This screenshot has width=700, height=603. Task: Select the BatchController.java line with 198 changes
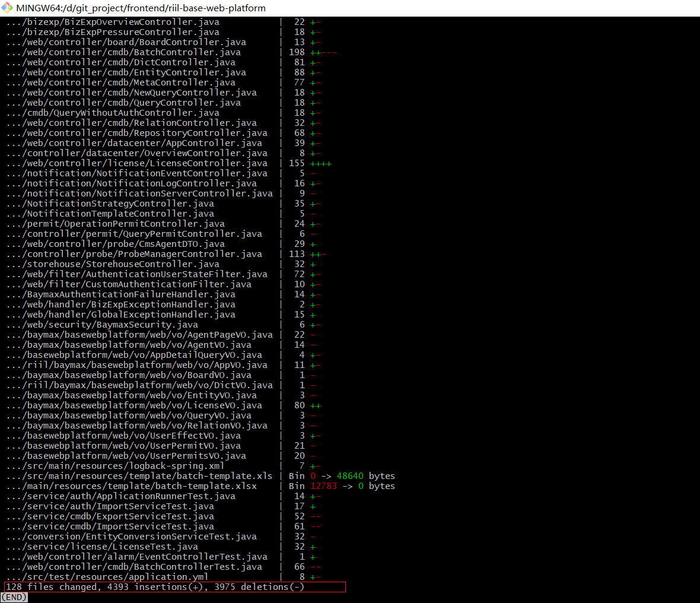coord(123,52)
